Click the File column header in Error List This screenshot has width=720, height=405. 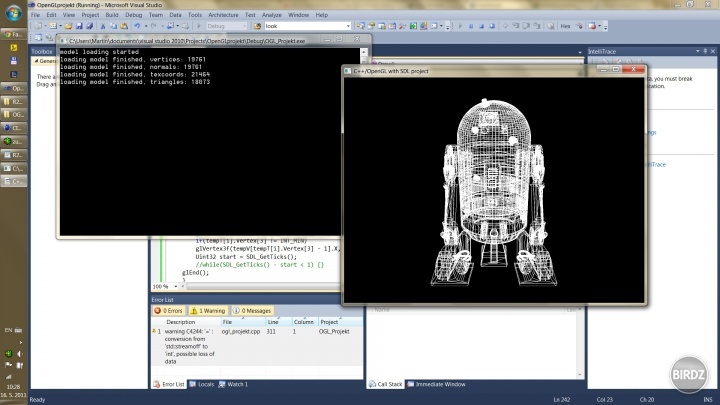242,322
